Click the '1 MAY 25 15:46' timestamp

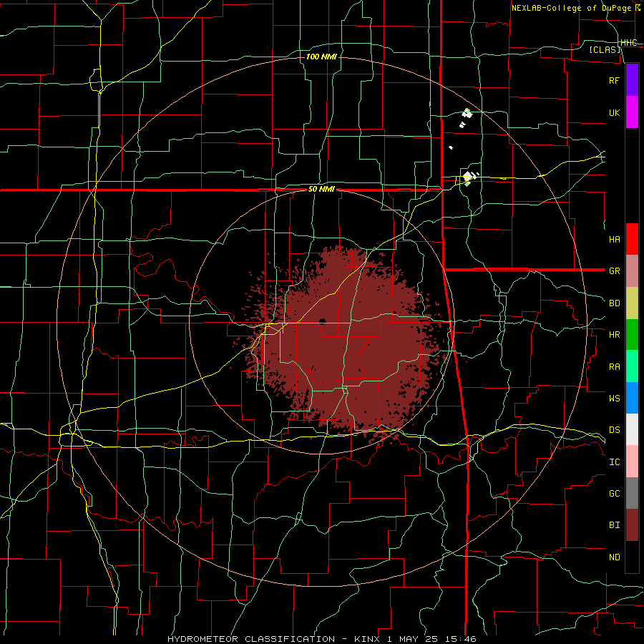431,639
